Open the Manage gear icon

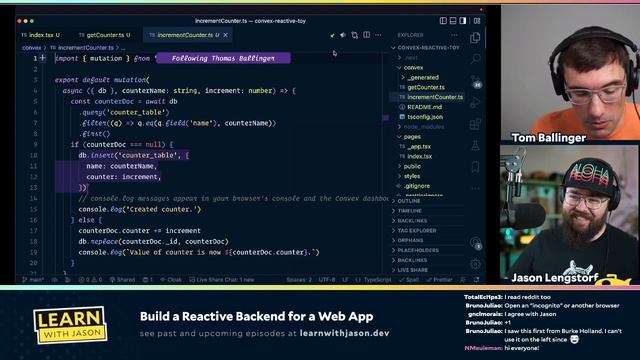click(x=476, y=264)
